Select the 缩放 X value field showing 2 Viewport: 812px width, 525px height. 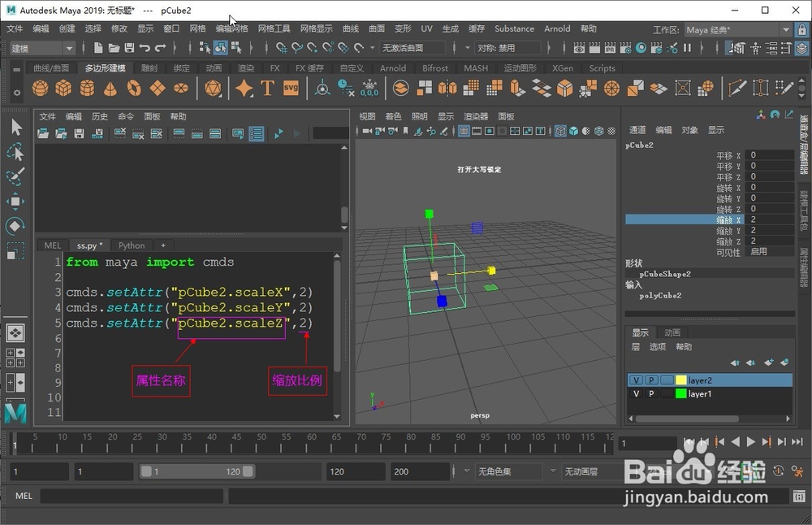click(x=763, y=219)
